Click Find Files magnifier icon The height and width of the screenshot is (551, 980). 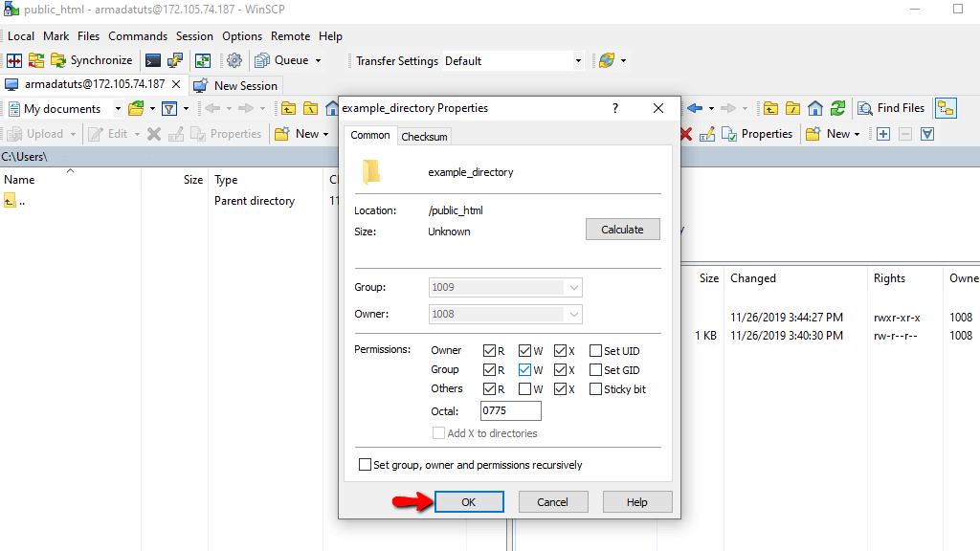point(865,109)
